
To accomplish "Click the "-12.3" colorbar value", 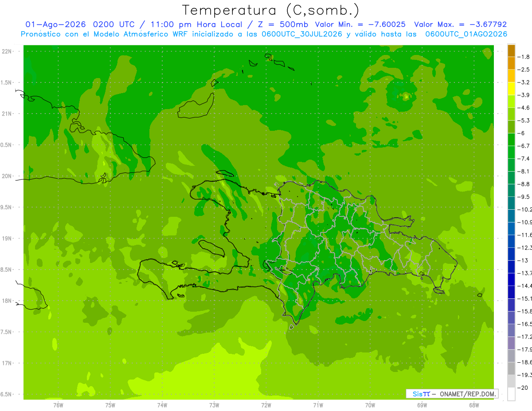I will (524, 247).
